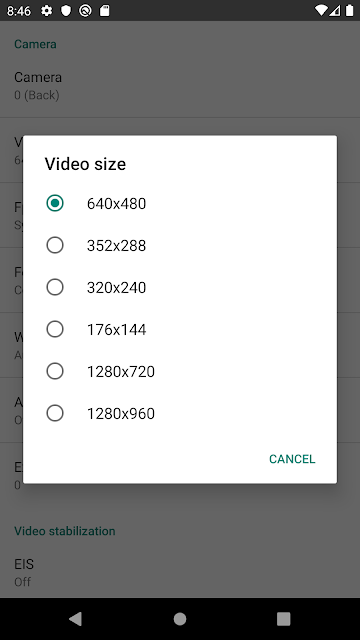This screenshot has width=360, height=640.
Task: Tap the shield icon in status bar
Action: [66, 11]
